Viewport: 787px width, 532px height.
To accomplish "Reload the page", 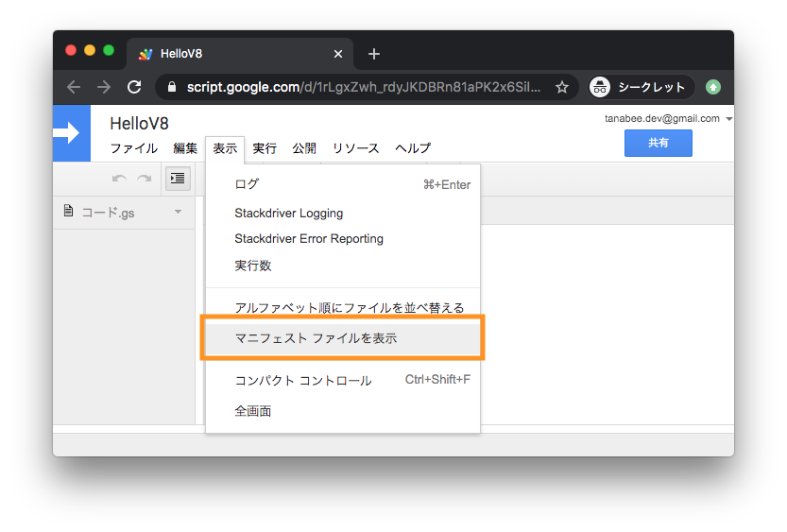I will tap(134, 87).
